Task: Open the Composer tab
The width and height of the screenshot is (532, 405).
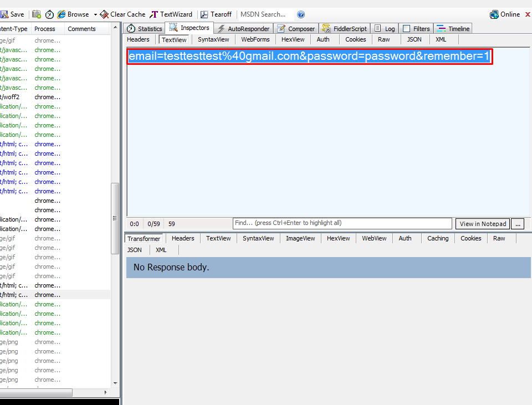Action: click(x=296, y=28)
